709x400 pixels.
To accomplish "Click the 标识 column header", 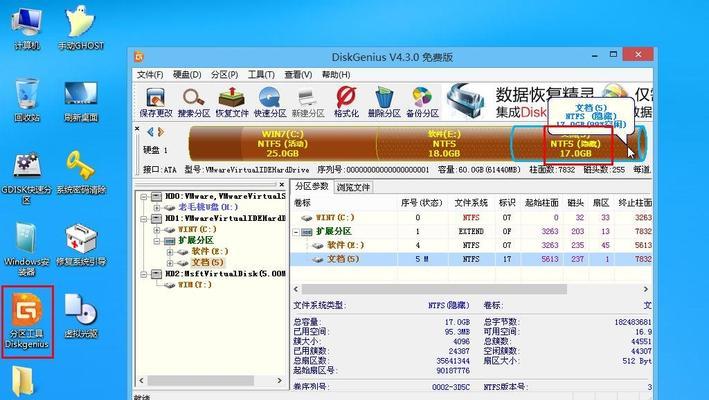I will coord(506,203).
